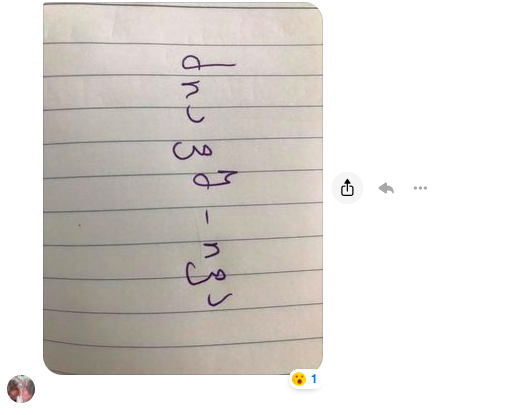
Task: Click the reaction count number 1
Action: (314, 379)
